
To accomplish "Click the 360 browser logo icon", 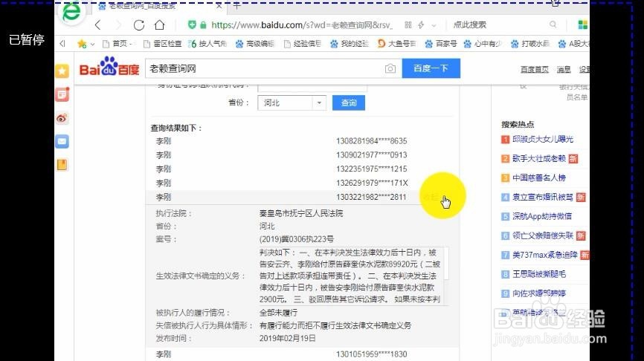I will 71,13.
